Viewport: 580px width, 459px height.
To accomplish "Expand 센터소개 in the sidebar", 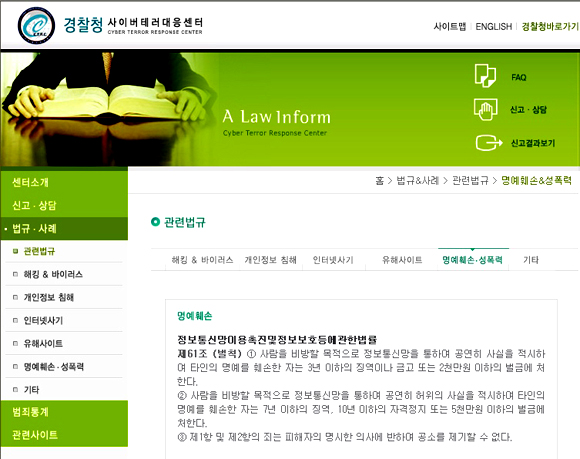I will 30,182.
